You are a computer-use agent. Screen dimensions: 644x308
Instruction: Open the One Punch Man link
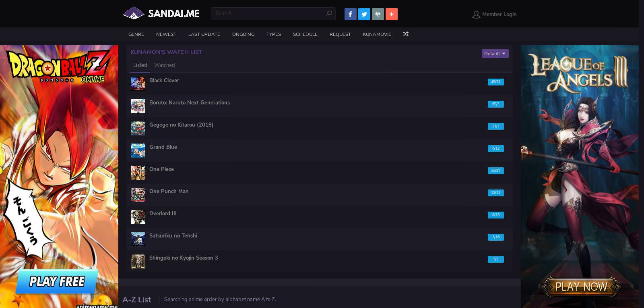pos(169,191)
